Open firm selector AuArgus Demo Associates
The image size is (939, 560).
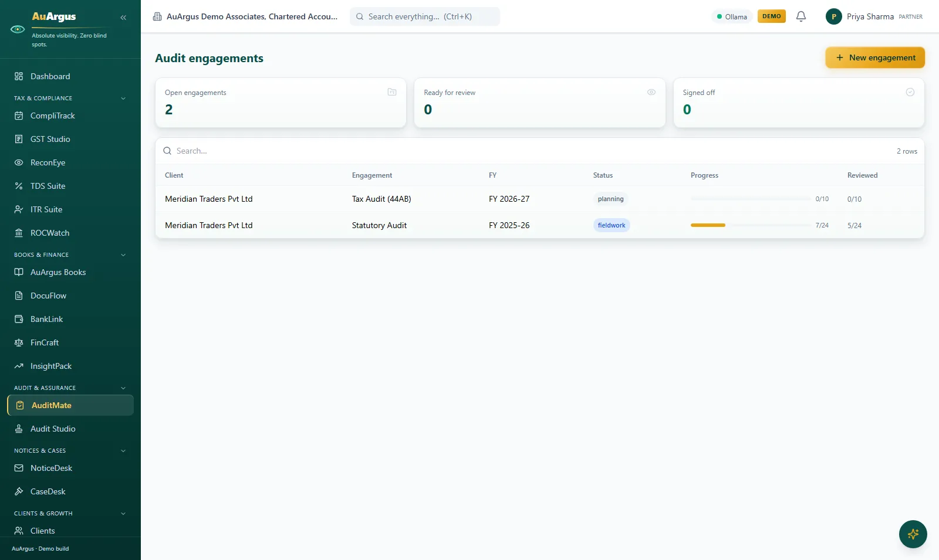(x=245, y=16)
